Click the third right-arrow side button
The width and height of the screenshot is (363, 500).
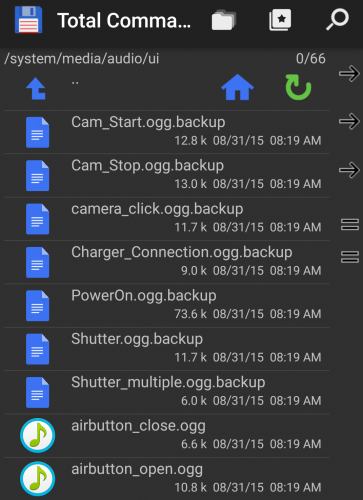349,170
